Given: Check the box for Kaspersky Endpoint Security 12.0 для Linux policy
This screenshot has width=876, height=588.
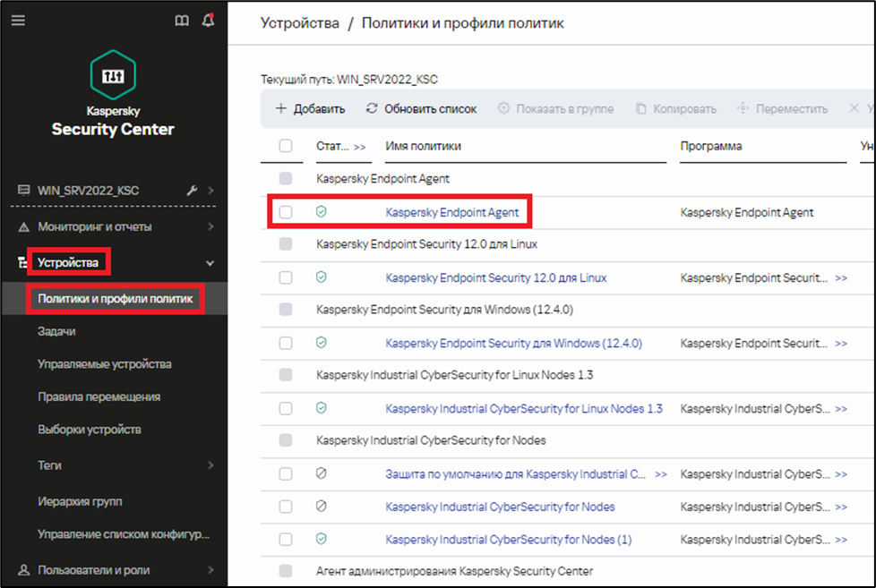Looking at the screenshot, I should pos(286,277).
